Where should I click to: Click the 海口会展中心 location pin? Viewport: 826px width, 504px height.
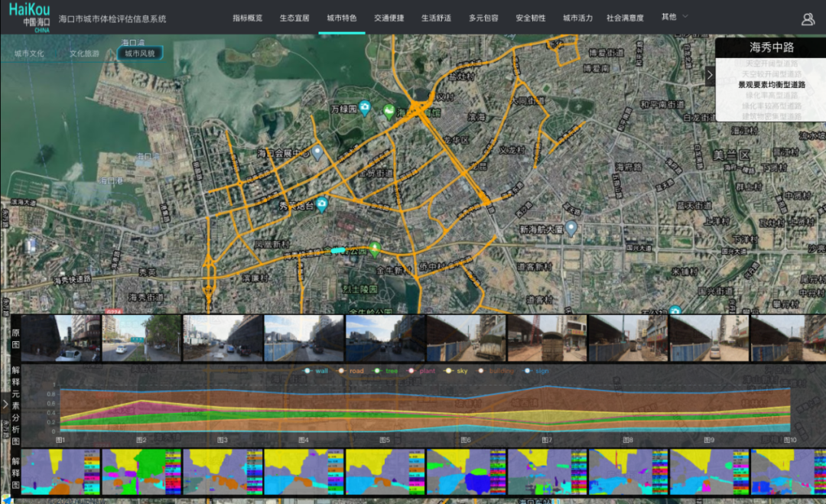[317, 153]
